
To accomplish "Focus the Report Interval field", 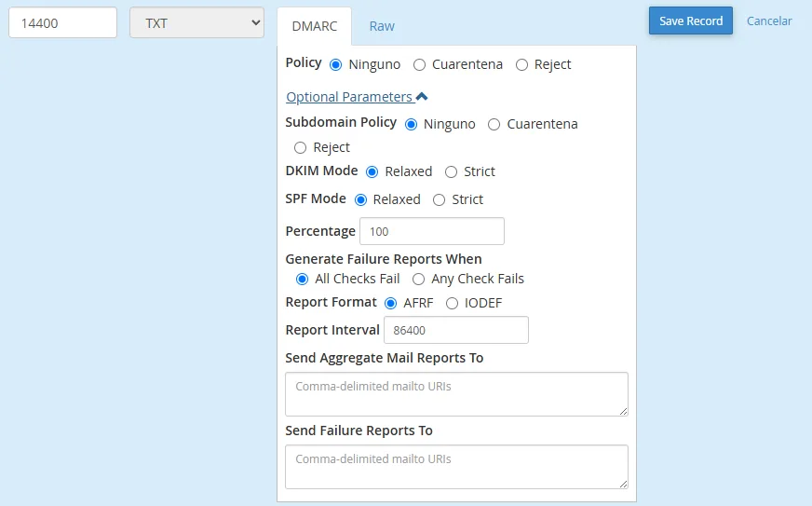I will click(455, 330).
